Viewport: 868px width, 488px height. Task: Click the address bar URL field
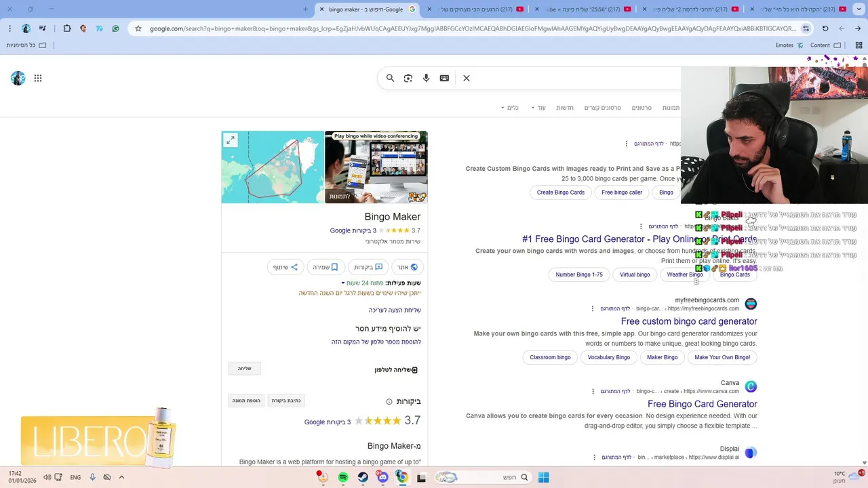pyautogui.click(x=473, y=28)
